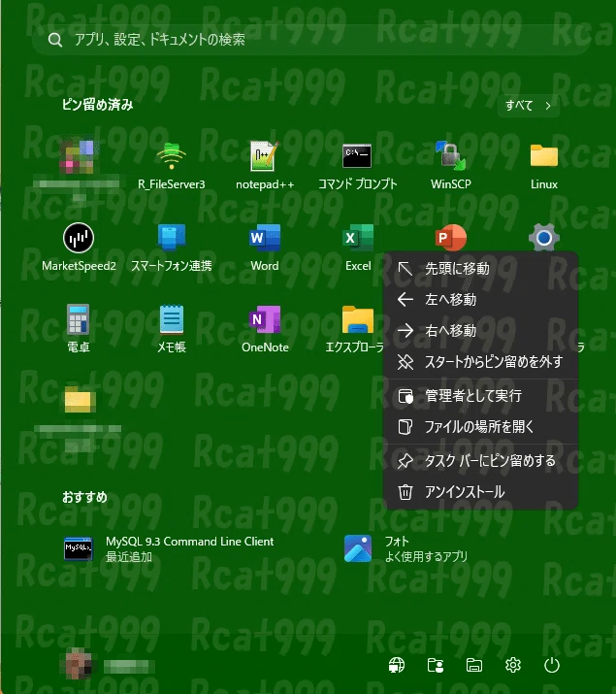The height and width of the screenshot is (694, 616).
Task: Click the search magnifier icon
Action: [55, 40]
